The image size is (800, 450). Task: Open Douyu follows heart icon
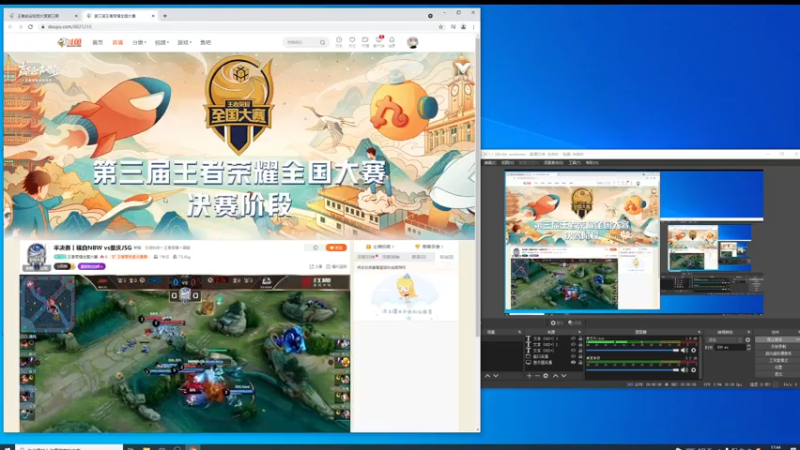(352, 42)
